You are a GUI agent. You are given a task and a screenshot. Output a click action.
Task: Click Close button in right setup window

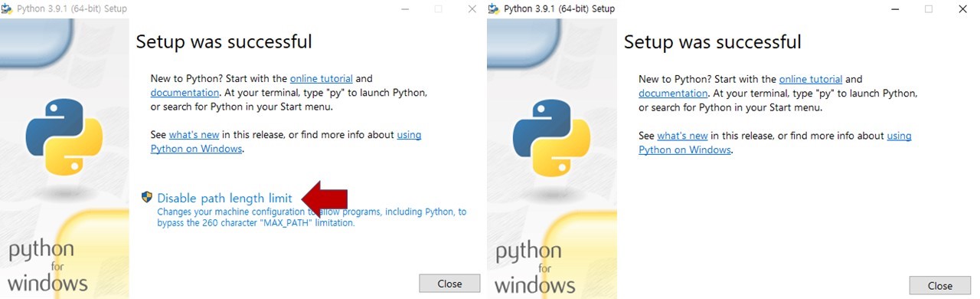(x=939, y=286)
